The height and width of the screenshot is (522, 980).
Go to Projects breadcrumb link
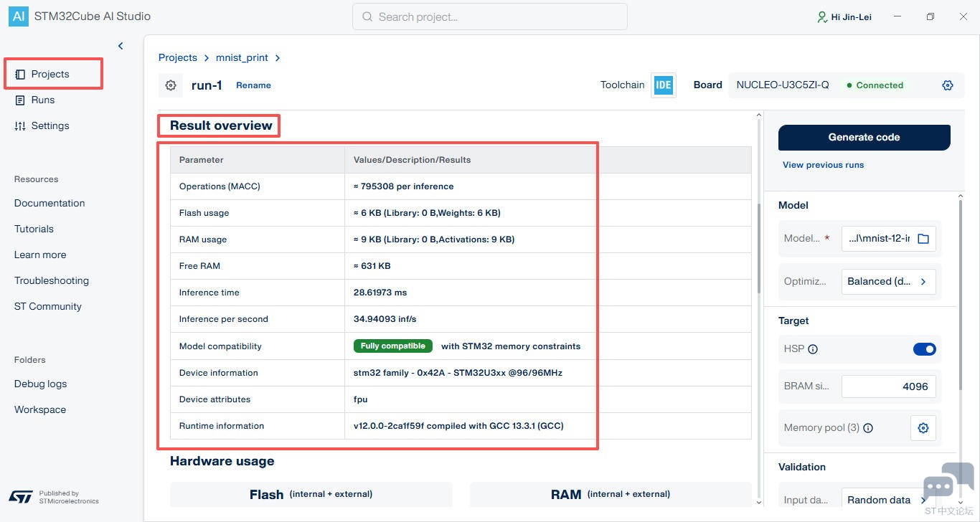[x=178, y=57]
